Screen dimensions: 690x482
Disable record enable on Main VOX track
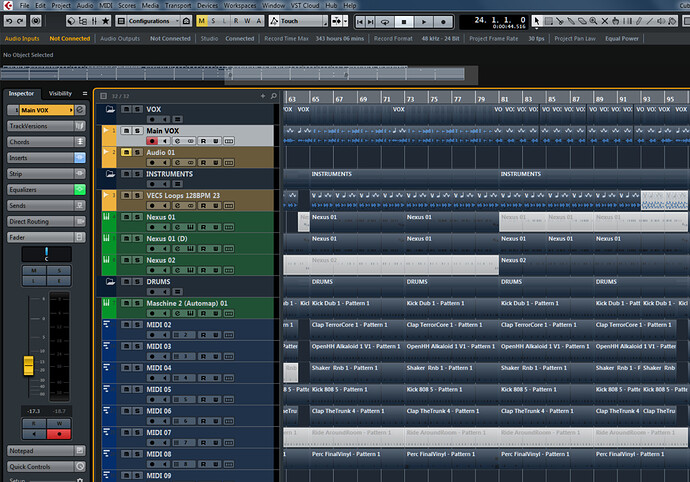tap(152, 141)
